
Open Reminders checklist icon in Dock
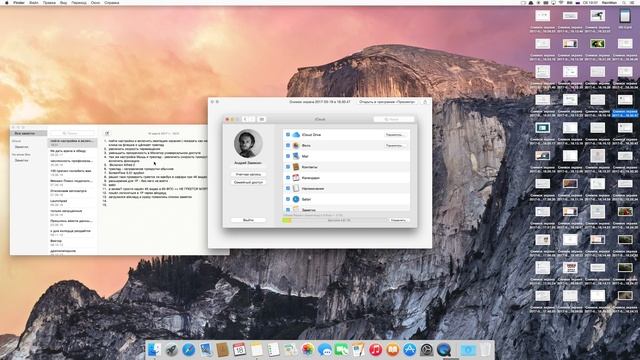point(273,349)
